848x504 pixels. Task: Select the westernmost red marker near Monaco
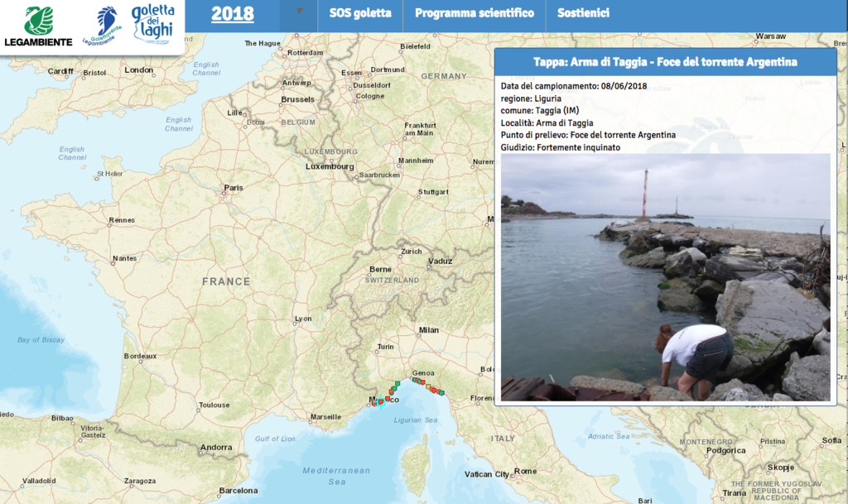click(x=373, y=403)
